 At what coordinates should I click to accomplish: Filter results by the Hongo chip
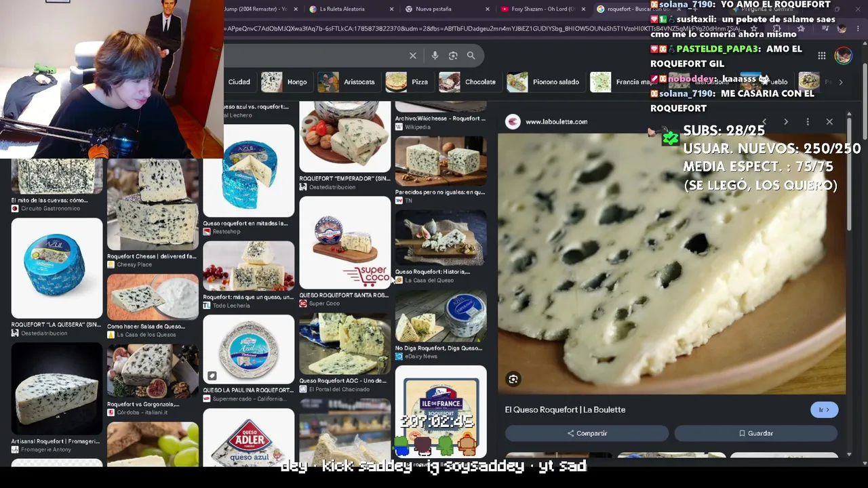coord(285,82)
